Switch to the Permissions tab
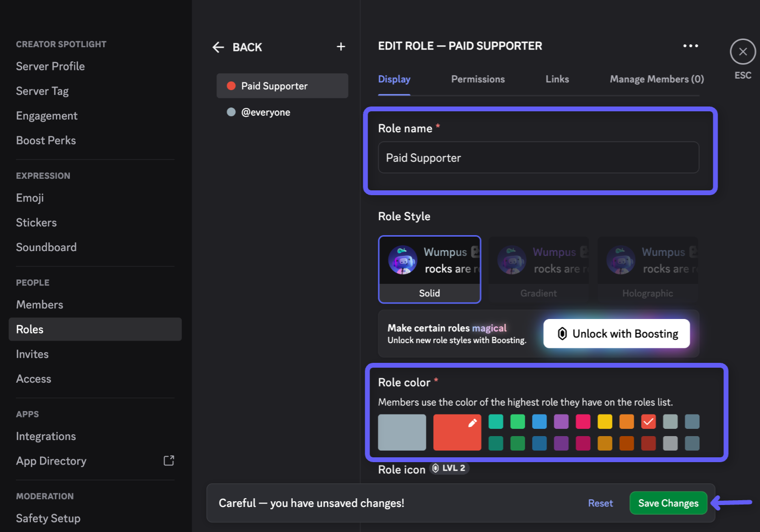760x532 pixels. click(478, 79)
